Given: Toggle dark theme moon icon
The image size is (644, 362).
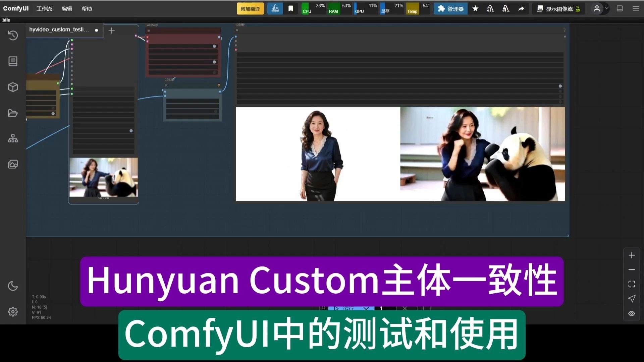Looking at the screenshot, I should 13,286.
